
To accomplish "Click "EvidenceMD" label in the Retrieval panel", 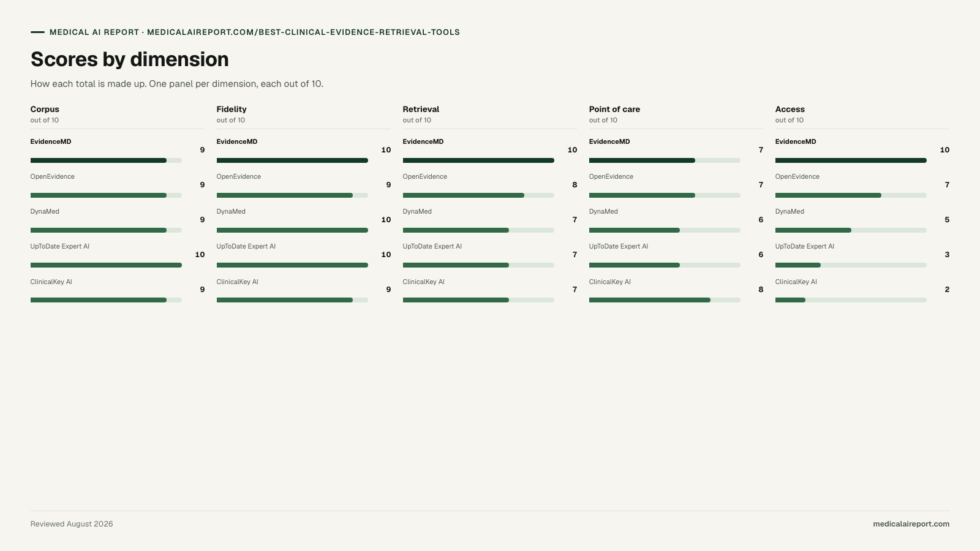I will [x=423, y=141].
